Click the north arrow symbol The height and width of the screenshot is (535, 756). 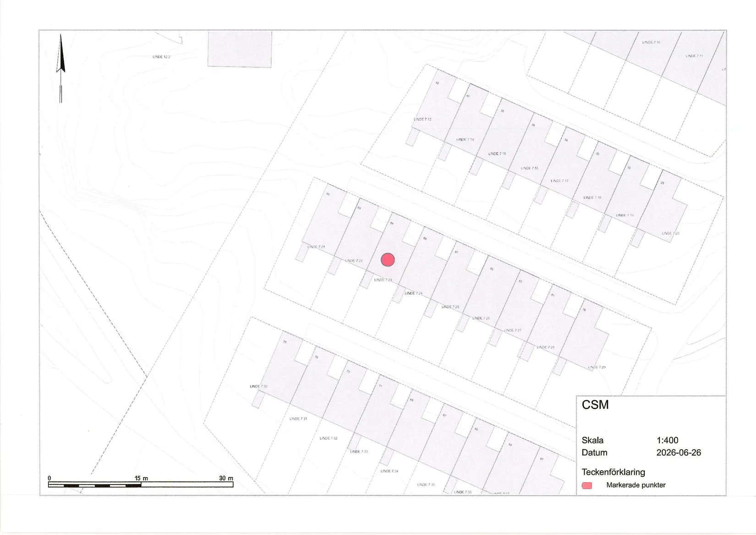(60, 68)
